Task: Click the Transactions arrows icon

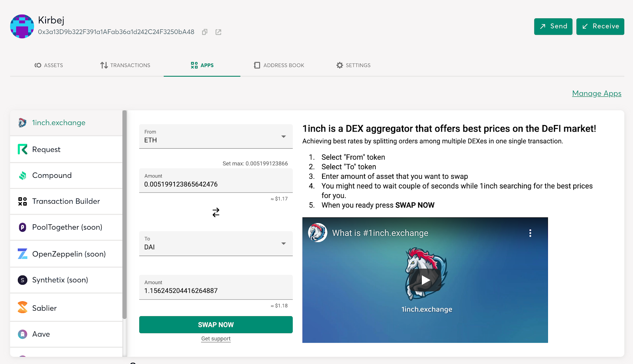Action: click(x=104, y=65)
